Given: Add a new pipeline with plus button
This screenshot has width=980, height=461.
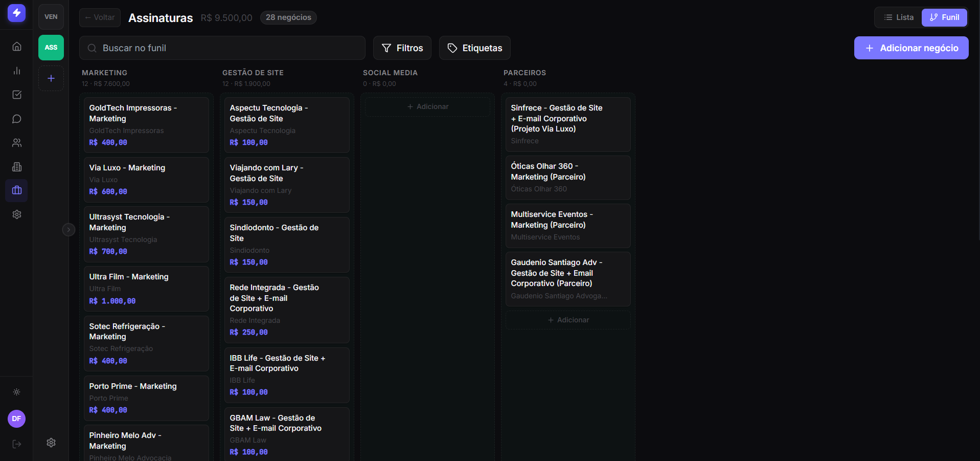Looking at the screenshot, I should tap(51, 78).
